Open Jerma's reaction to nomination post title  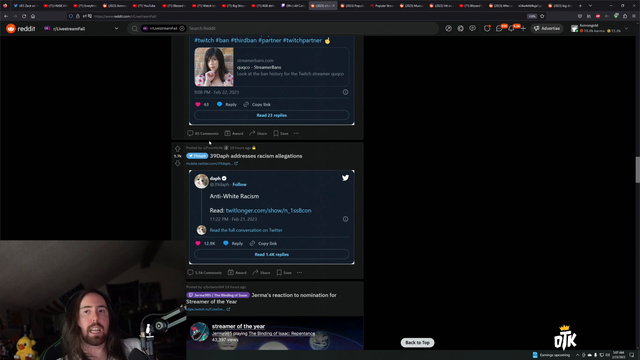[261, 298]
